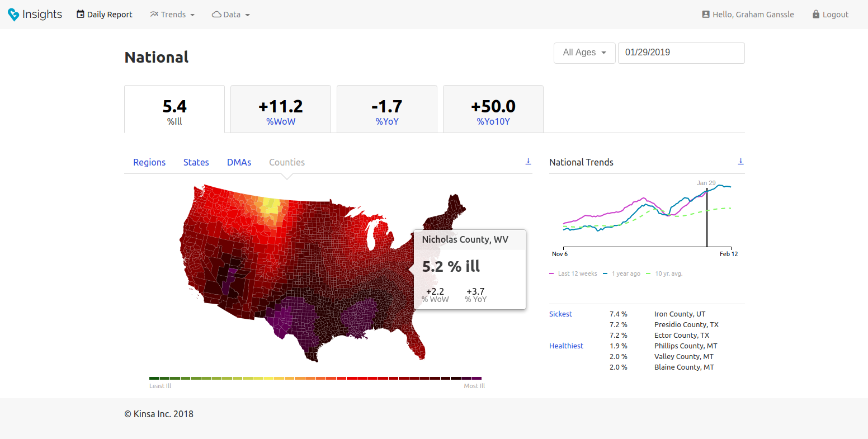Click Phillips County, MT in the list
The image size is (868, 439).
point(686,346)
